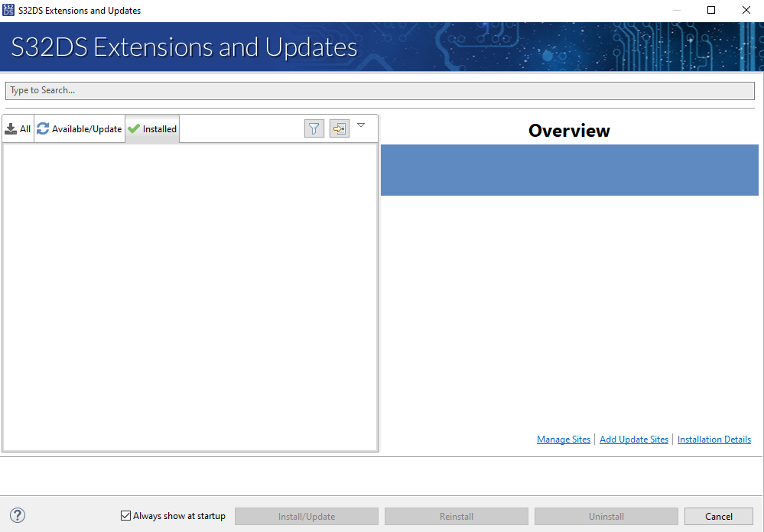Open the Installation Details link
The width and height of the screenshot is (764, 532).
[714, 440]
